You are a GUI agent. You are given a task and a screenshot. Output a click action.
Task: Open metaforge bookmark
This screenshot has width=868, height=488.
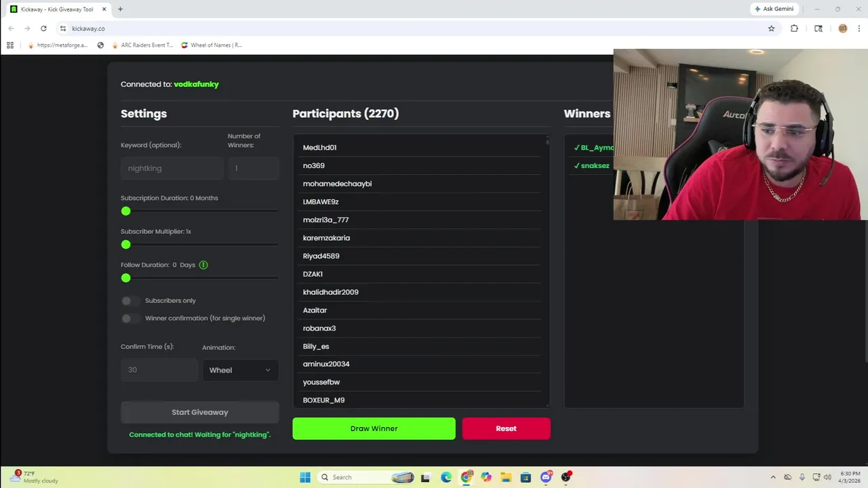point(58,45)
